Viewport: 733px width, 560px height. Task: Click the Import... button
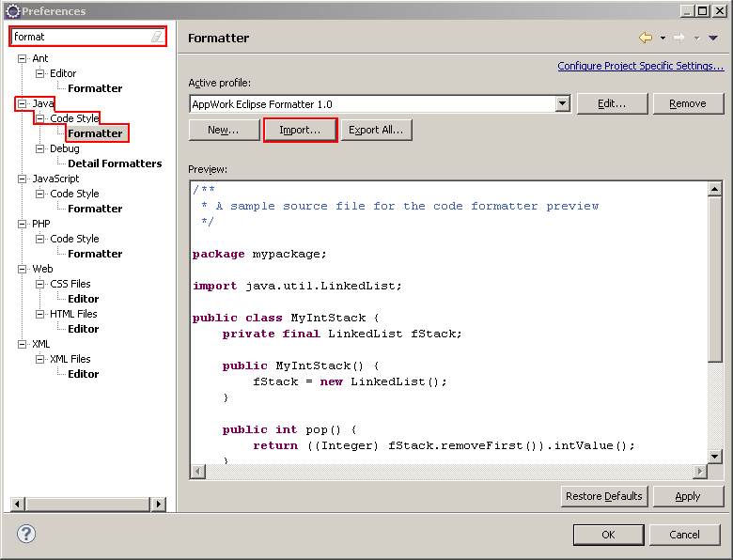pos(300,130)
